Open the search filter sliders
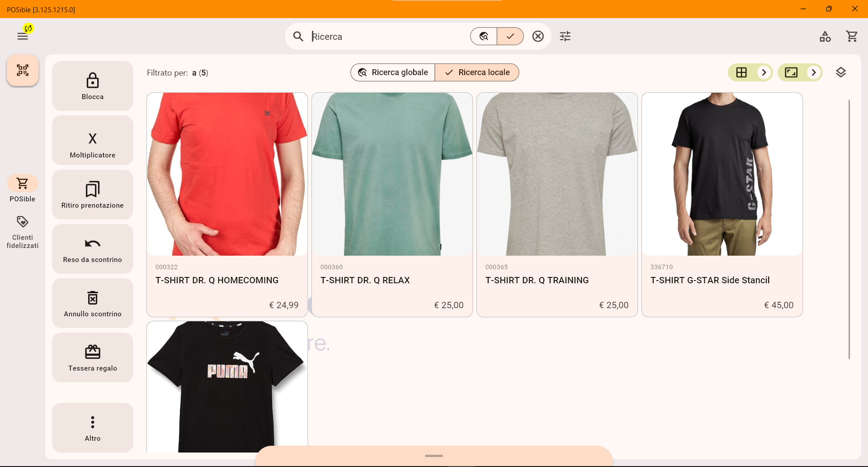The height and width of the screenshot is (467, 868). (x=565, y=36)
